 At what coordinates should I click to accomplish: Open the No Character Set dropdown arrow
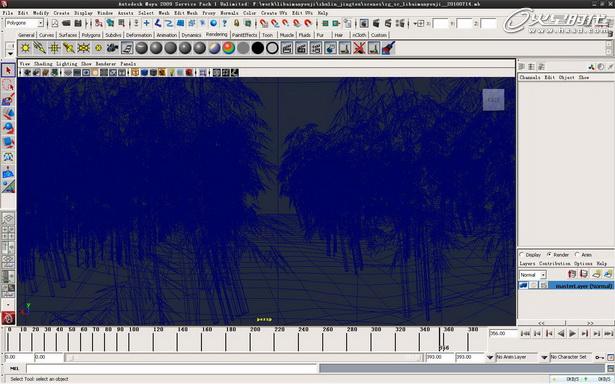point(544,357)
